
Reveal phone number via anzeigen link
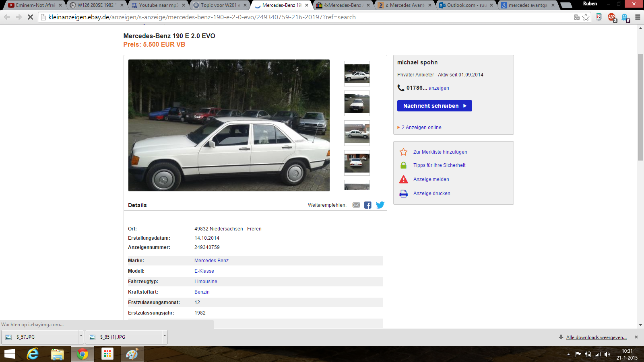pos(439,88)
